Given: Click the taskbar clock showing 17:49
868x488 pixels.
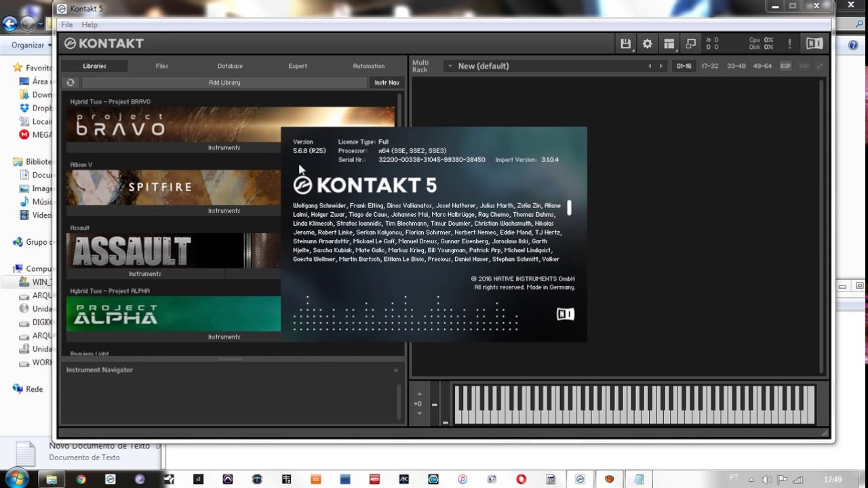Looking at the screenshot, I should point(833,480).
